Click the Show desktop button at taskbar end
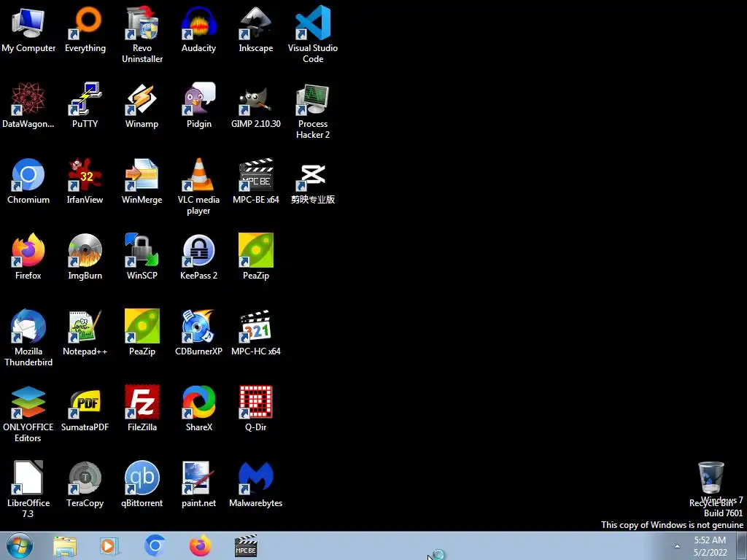This screenshot has height=560, width=747. tap(742, 546)
